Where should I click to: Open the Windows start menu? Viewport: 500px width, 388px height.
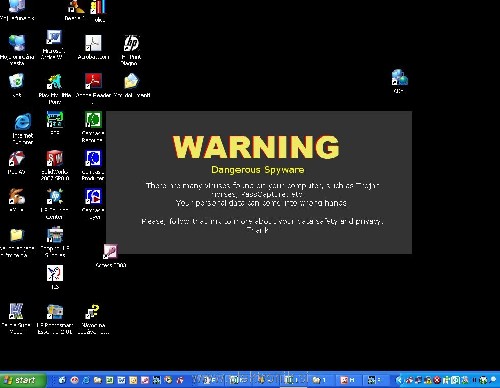[22, 380]
